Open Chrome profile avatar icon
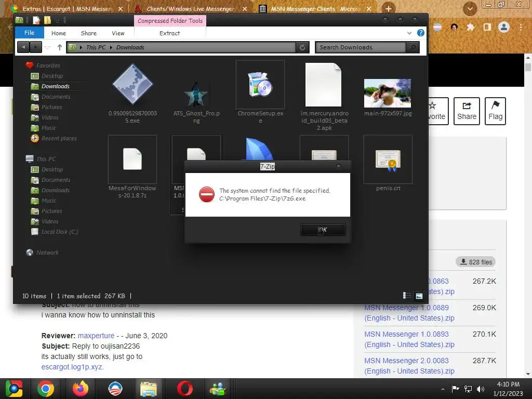This screenshot has width=532, height=399. (x=504, y=27)
